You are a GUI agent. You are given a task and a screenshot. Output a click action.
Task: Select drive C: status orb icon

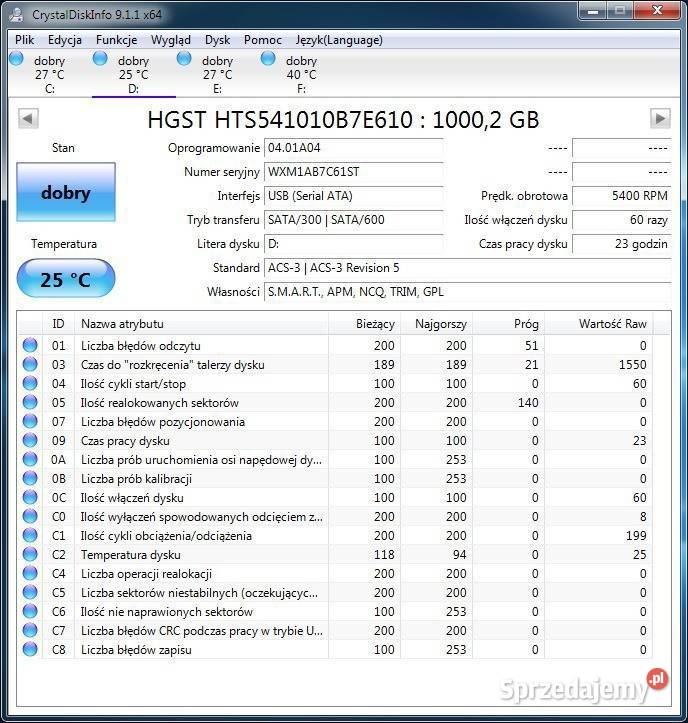(x=16, y=60)
